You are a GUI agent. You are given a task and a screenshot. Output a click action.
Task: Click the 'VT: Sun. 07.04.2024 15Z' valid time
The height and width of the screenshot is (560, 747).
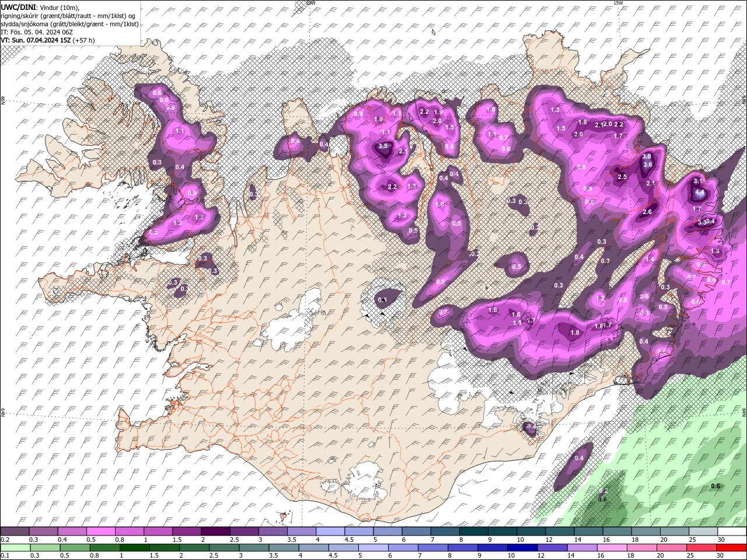(x=36, y=40)
